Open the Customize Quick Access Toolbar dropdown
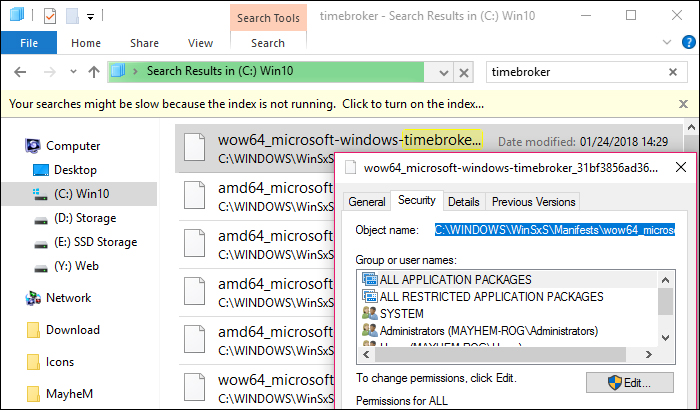Viewport: 700px width, 410px height. (x=90, y=17)
